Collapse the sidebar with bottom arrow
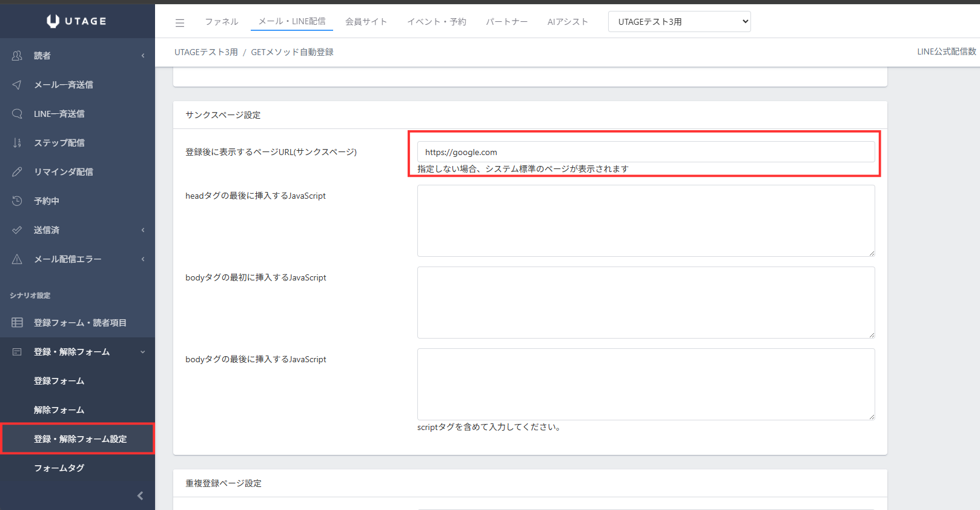This screenshot has height=510, width=980. click(140, 495)
